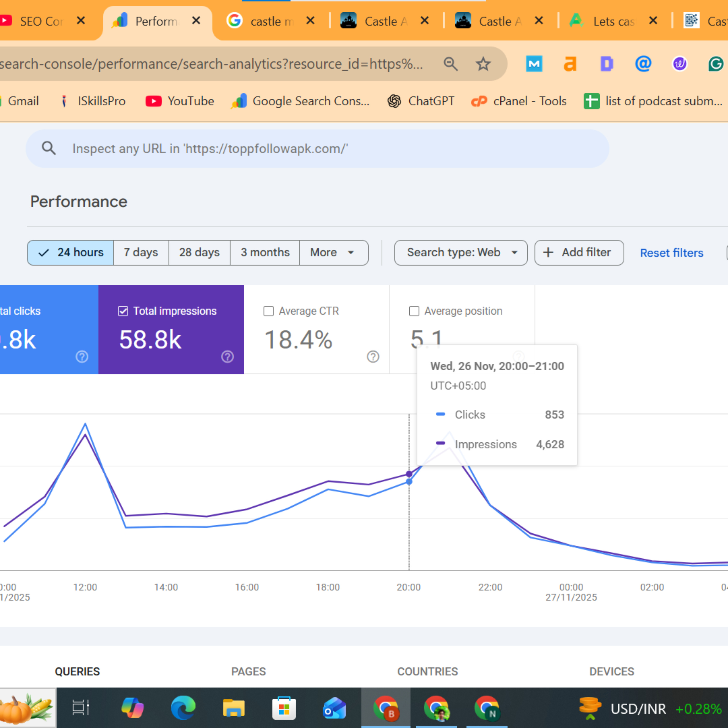Click the blue @ extension icon

click(x=643, y=64)
